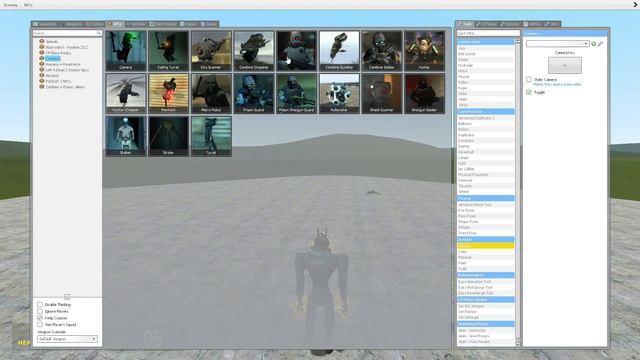
Task: Spawn the Shotgun Soldier NPC
Action: [x=424, y=93]
